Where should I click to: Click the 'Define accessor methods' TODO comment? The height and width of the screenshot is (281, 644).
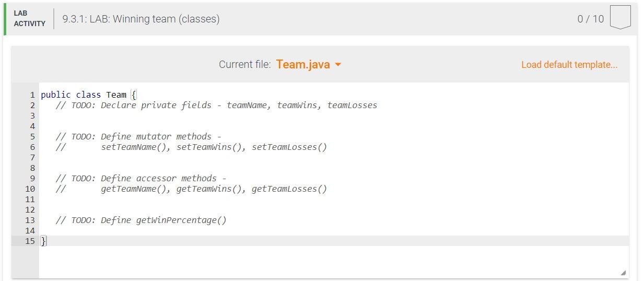(x=141, y=178)
